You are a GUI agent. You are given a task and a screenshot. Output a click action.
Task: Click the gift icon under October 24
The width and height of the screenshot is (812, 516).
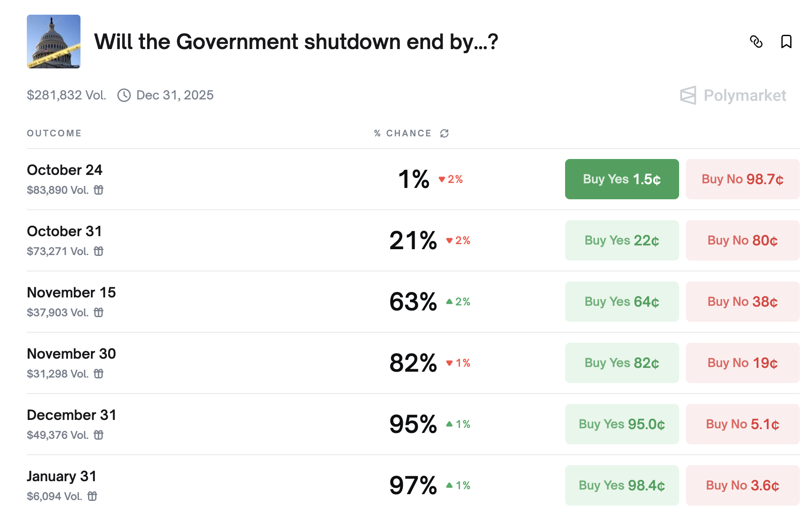coord(99,190)
